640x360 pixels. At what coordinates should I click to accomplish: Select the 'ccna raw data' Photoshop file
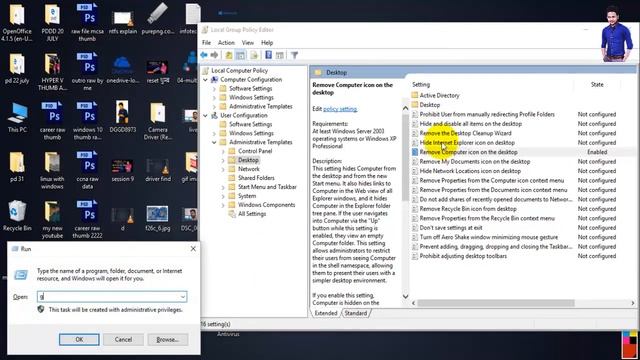tap(87, 170)
